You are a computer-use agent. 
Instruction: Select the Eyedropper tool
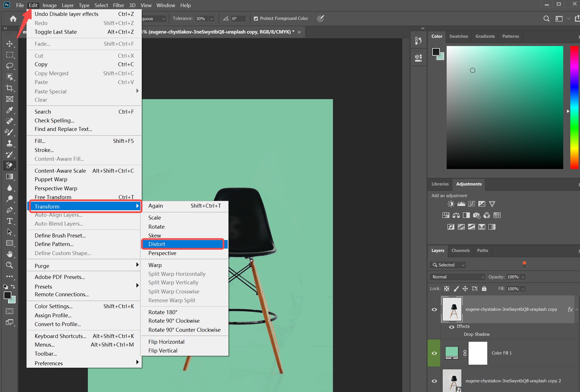pos(10,110)
